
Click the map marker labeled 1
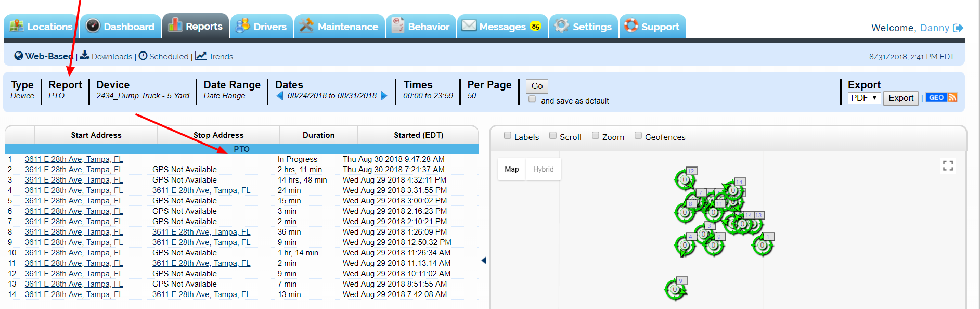(x=763, y=245)
